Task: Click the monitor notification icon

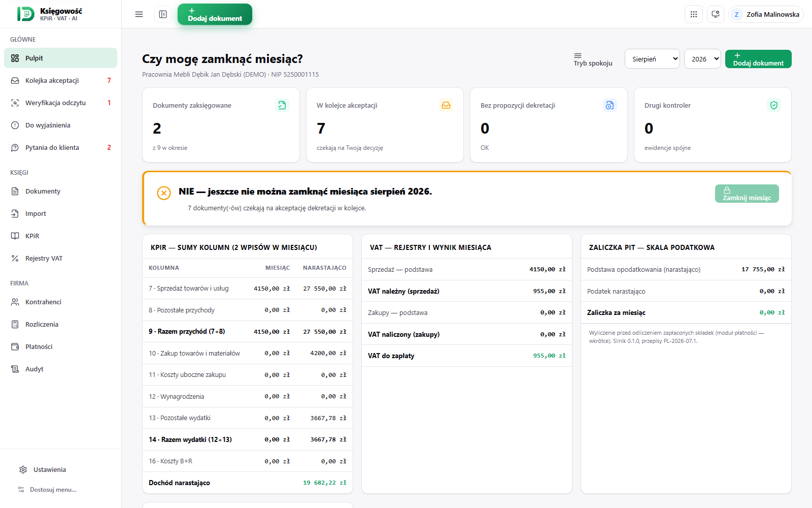Action: pyautogui.click(x=716, y=14)
